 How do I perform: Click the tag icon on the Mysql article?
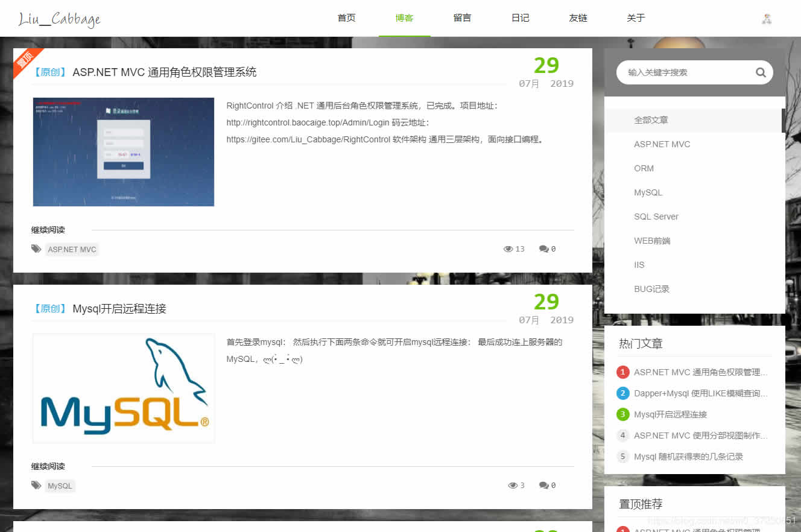(x=36, y=486)
